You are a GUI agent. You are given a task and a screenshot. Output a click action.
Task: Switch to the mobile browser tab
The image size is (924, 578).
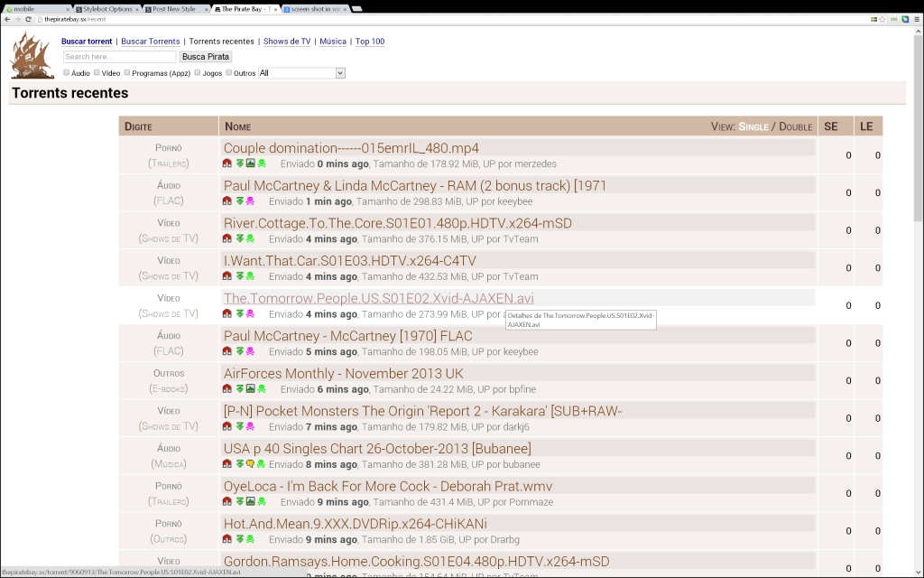click(36, 9)
